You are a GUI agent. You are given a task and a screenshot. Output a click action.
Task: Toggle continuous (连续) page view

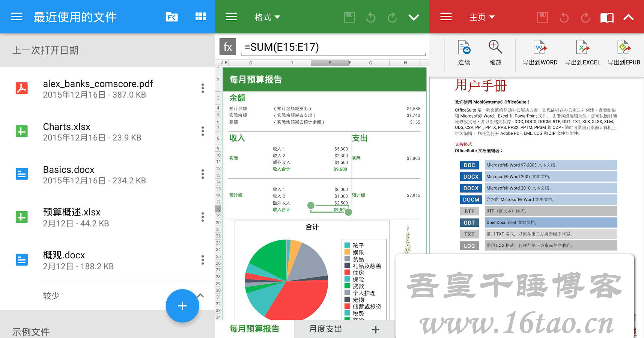coord(464,53)
